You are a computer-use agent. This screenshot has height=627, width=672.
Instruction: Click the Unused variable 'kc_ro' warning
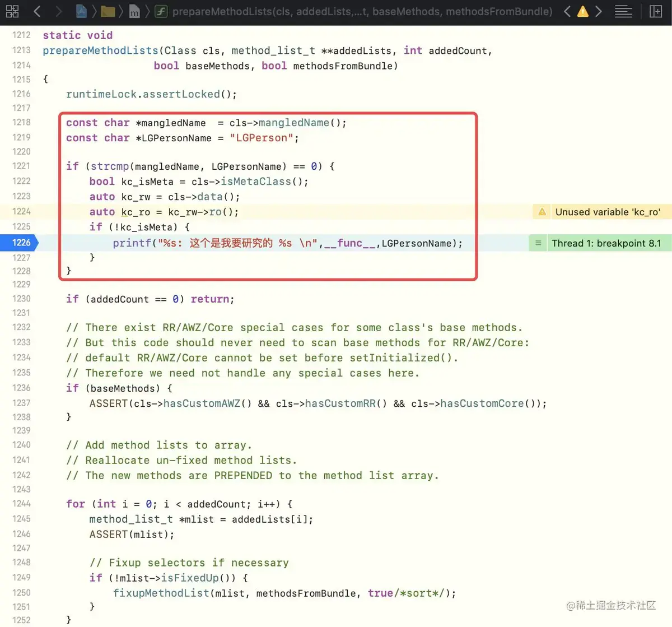(608, 212)
